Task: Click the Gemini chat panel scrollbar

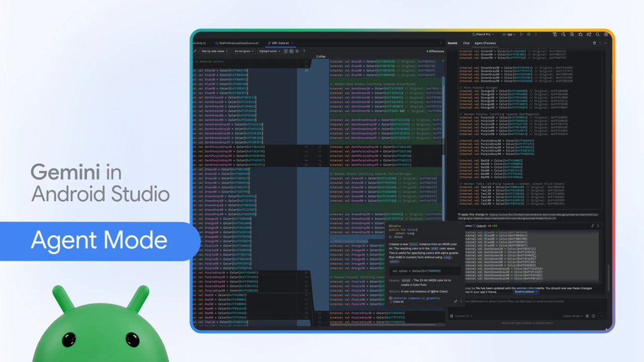Action: [x=609, y=279]
